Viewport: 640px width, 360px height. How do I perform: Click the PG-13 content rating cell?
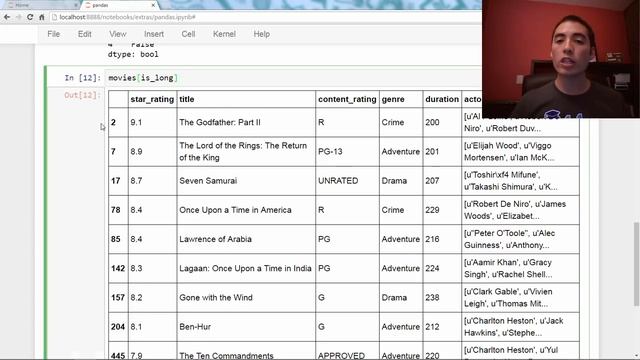(347, 151)
